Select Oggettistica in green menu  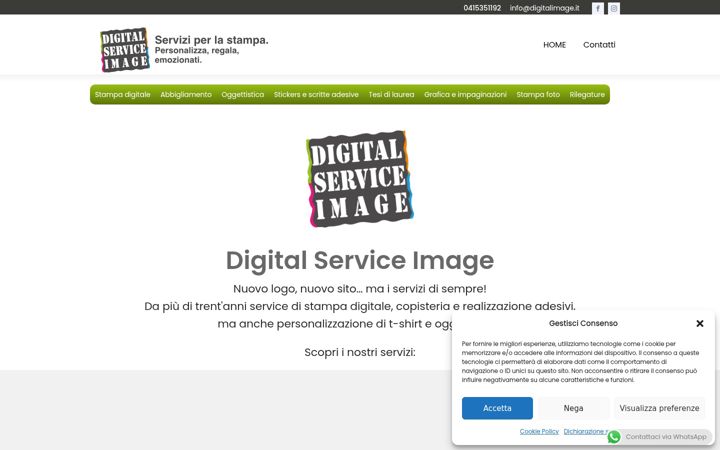(242, 95)
